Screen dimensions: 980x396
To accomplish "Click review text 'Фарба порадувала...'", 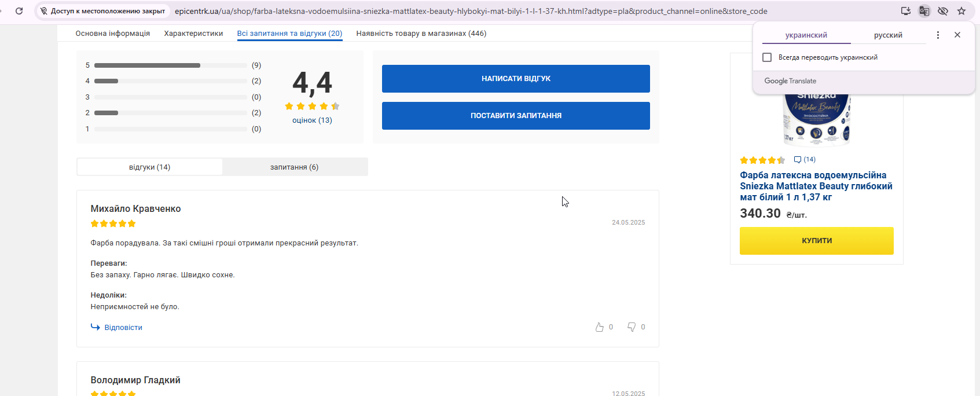I will coord(225,243).
